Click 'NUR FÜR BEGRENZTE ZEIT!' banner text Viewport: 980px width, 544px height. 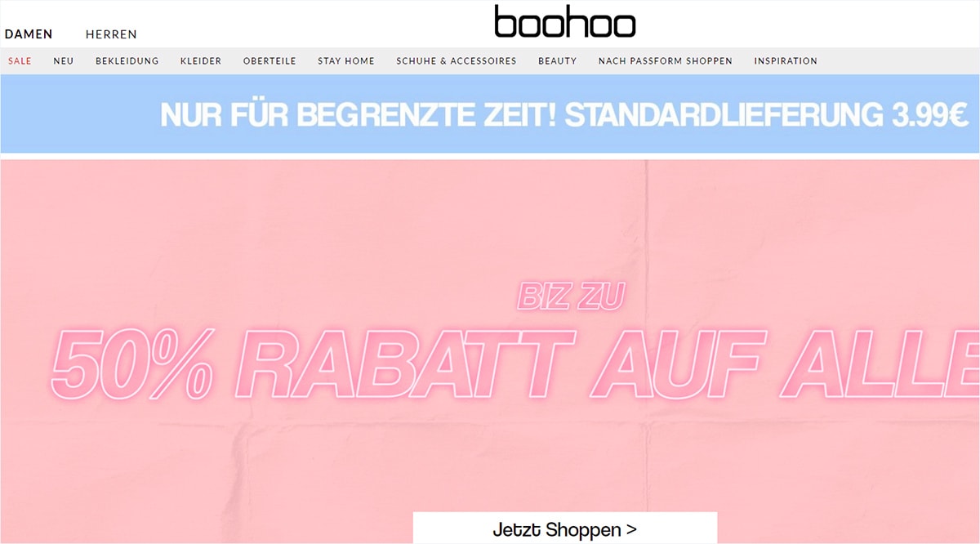pos(359,114)
